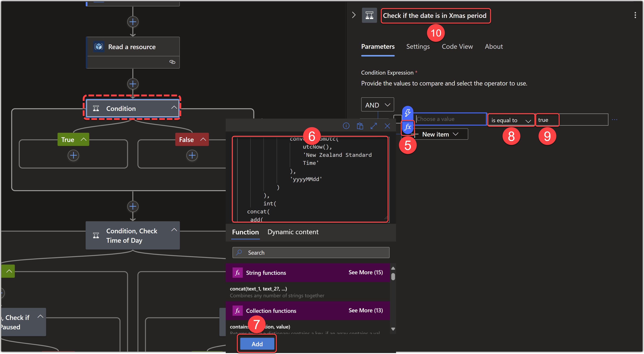Open the fx expression editor button

408,127
